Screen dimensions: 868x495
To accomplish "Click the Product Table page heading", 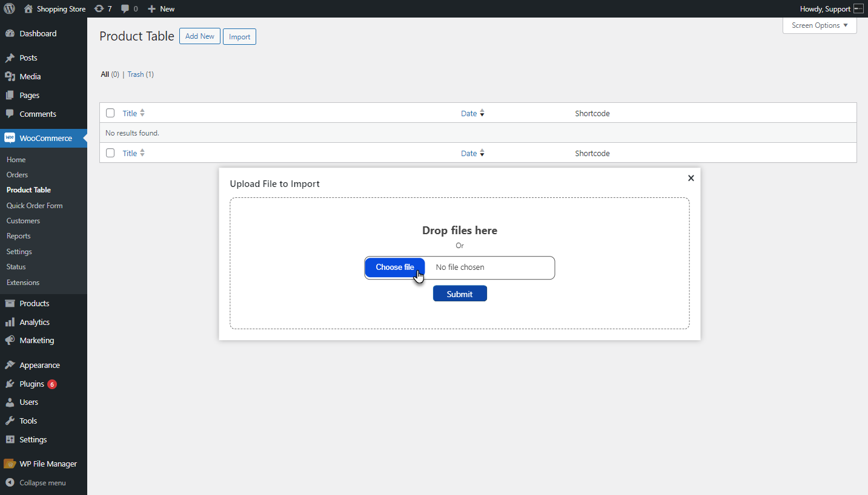I will pos(137,36).
